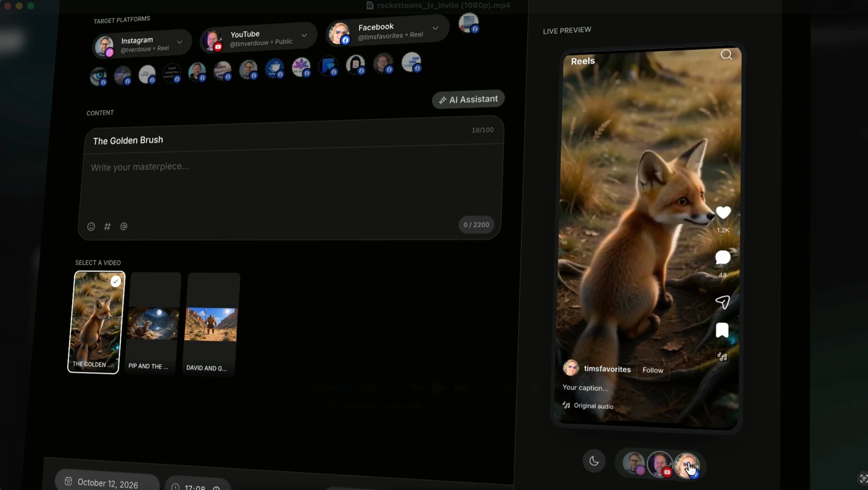Switch preview to the YouTube account avatar
Viewport: 868px width, 490px height.
[x=660, y=464]
